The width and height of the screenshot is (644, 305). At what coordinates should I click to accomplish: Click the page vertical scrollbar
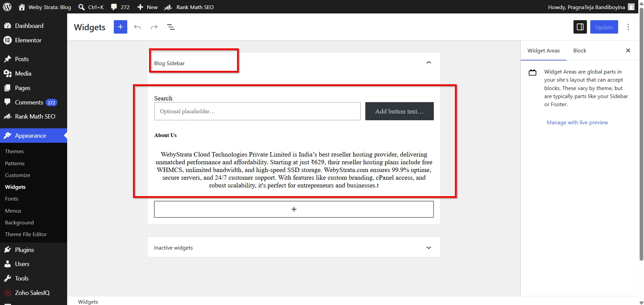coord(641,134)
